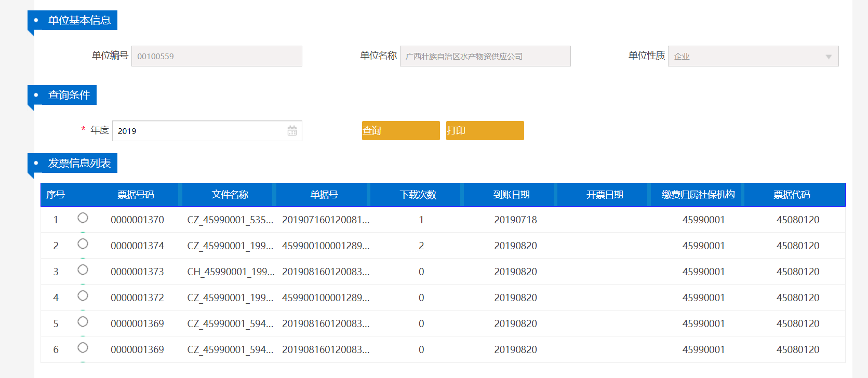The height and width of the screenshot is (378, 868).
Task: Click the 查询条件 section heading
Action: (x=69, y=95)
